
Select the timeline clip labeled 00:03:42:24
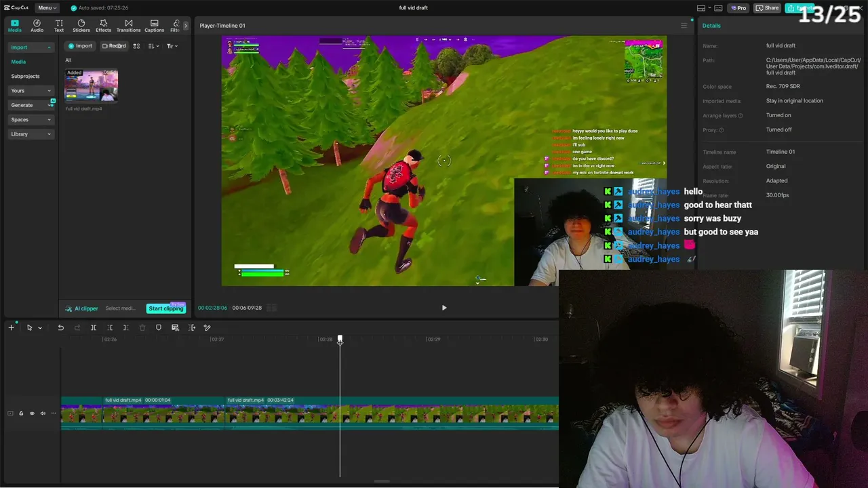pyautogui.click(x=392, y=413)
